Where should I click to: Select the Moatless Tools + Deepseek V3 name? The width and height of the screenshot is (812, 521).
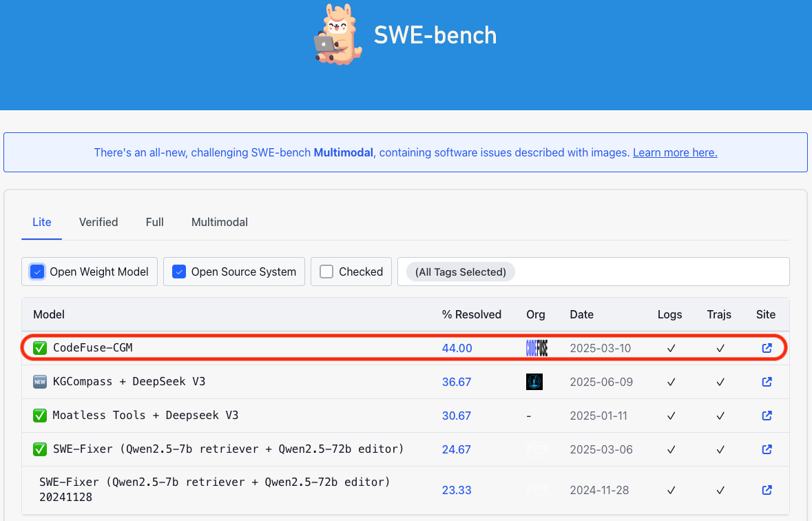click(x=145, y=416)
